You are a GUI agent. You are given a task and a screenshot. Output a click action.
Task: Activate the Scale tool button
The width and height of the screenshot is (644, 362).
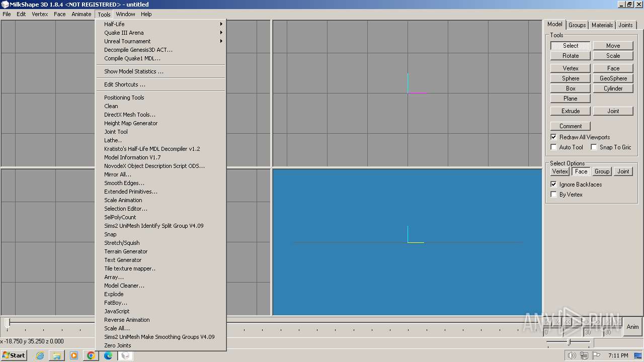point(613,56)
